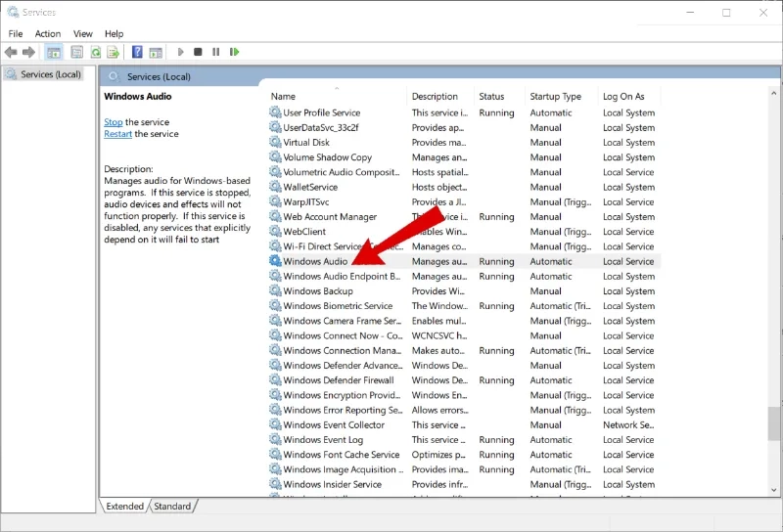Click the Export List toolbar icon
This screenshot has height=532, width=783.
point(114,52)
